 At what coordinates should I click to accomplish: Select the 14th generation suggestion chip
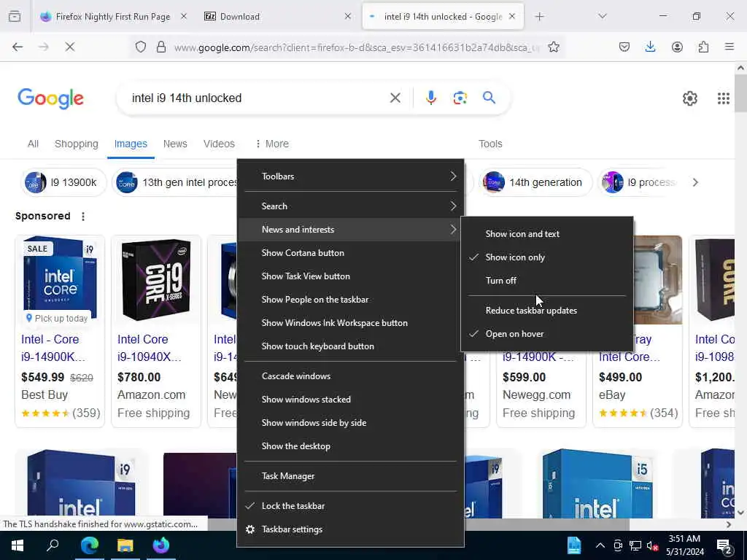pyautogui.click(x=535, y=182)
